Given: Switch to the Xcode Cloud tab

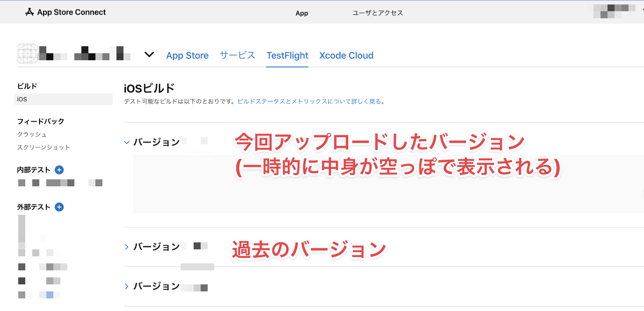Looking at the screenshot, I should coord(346,55).
